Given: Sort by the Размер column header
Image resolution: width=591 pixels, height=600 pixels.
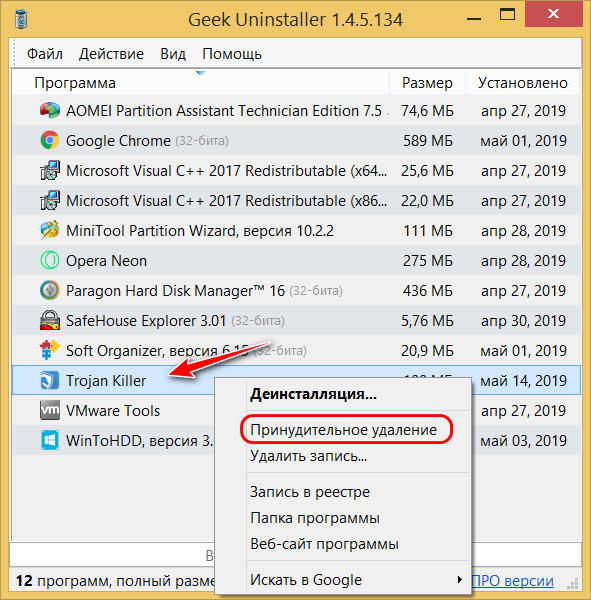Looking at the screenshot, I should click(428, 82).
